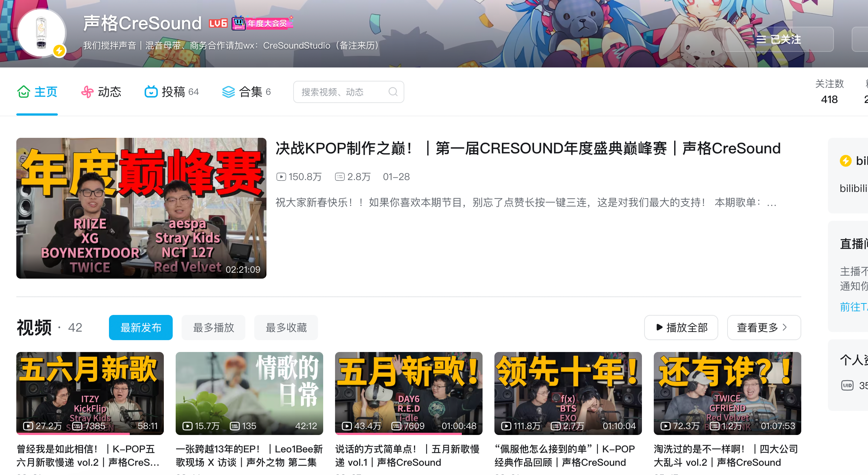Screen dimensions: 868x475
Task: Select the 最多收藏 sort option
Action: (286, 328)
